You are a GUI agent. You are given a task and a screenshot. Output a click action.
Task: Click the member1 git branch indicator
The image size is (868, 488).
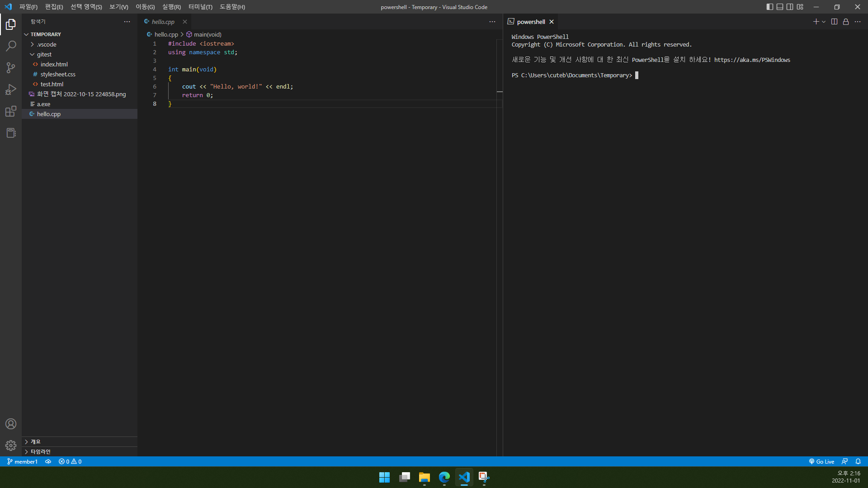pos(22,461)
